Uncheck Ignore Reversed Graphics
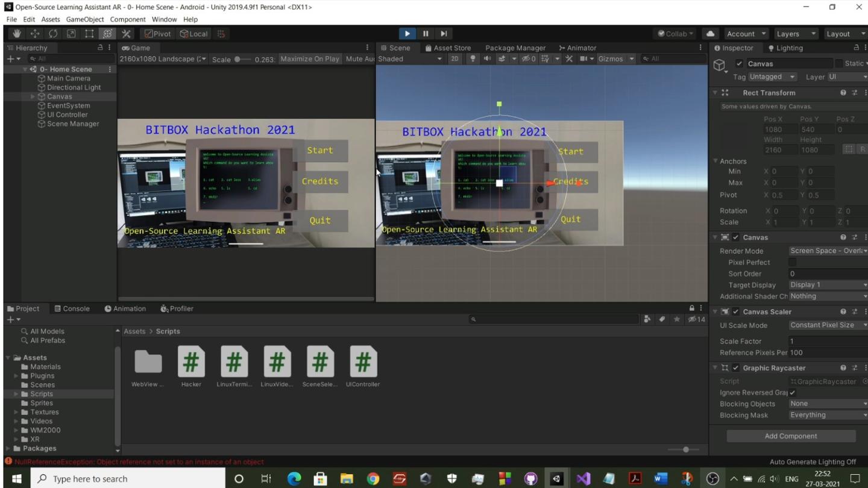Image resolution: width=868 pixels, height=488 pixels. point(793,392)
